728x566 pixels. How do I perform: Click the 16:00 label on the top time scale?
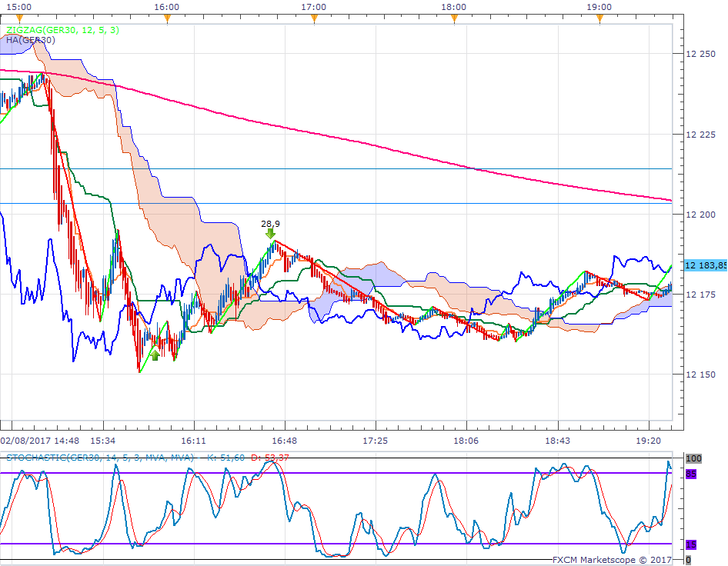click(167, 7)
